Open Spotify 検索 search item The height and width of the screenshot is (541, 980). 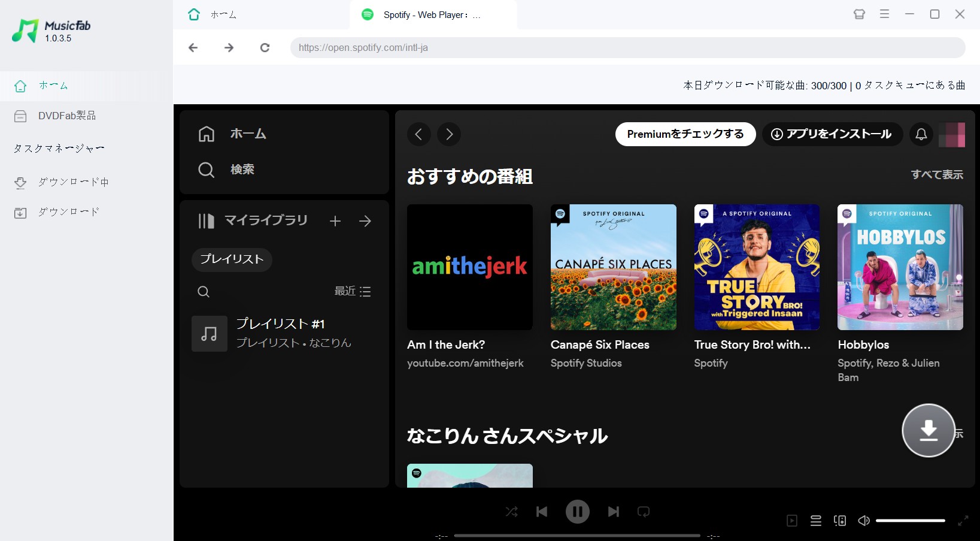coord(226,170)
